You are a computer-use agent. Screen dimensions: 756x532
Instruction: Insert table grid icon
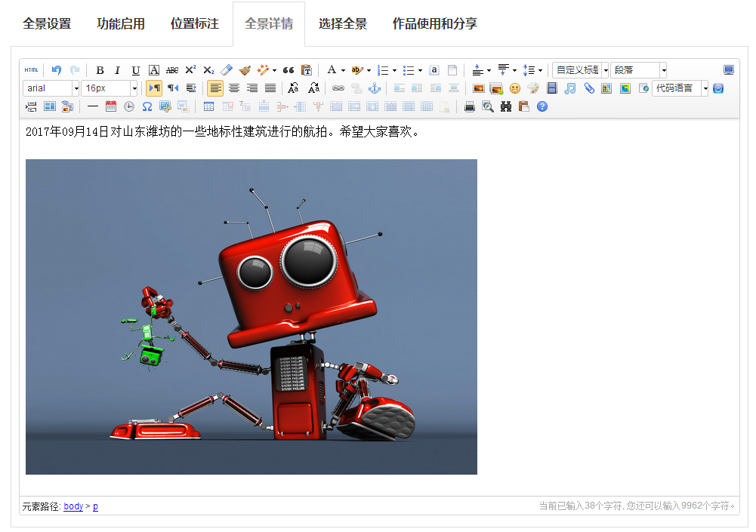208,106
